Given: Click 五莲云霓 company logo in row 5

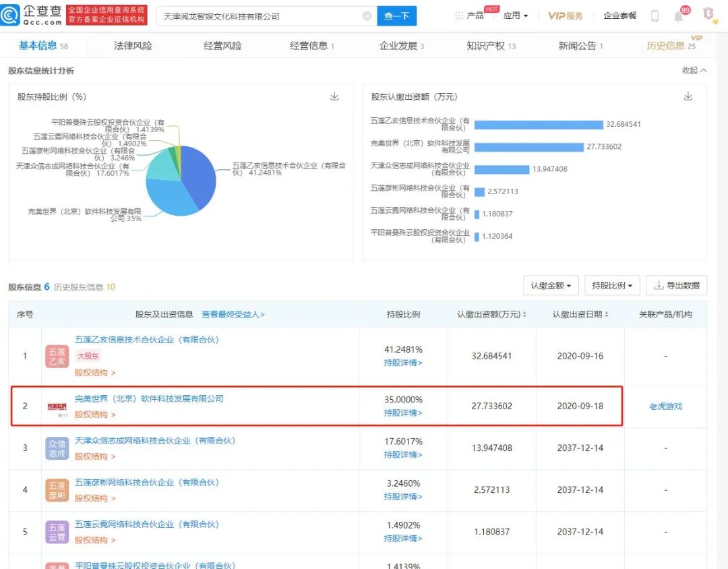Looking at the screenshot, I should point(57,532).
